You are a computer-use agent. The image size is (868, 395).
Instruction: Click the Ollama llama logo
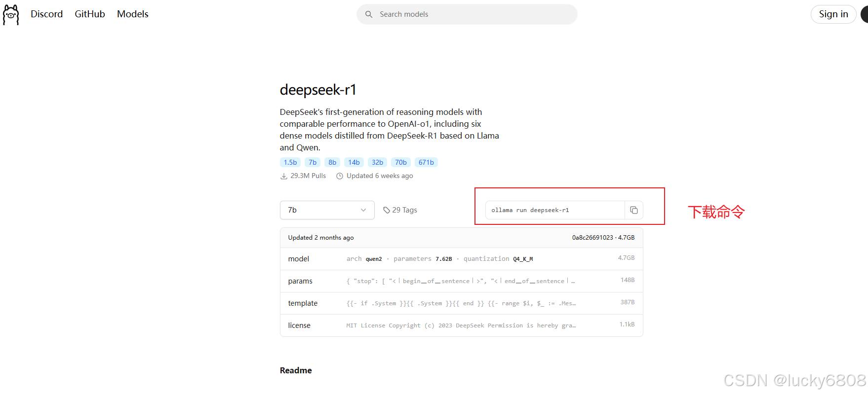coord(11,15)
